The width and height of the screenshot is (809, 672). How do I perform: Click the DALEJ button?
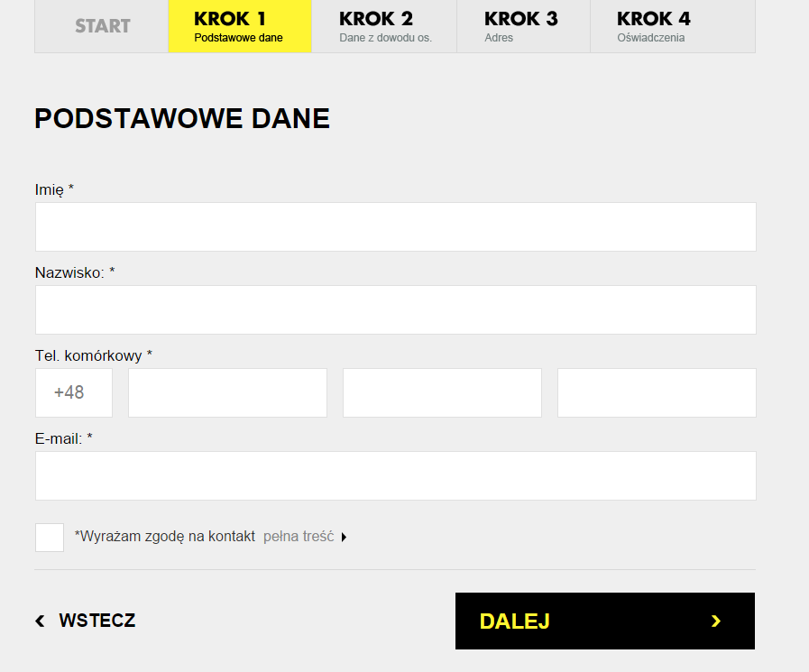pyautogui.click(x=604, y=621)
